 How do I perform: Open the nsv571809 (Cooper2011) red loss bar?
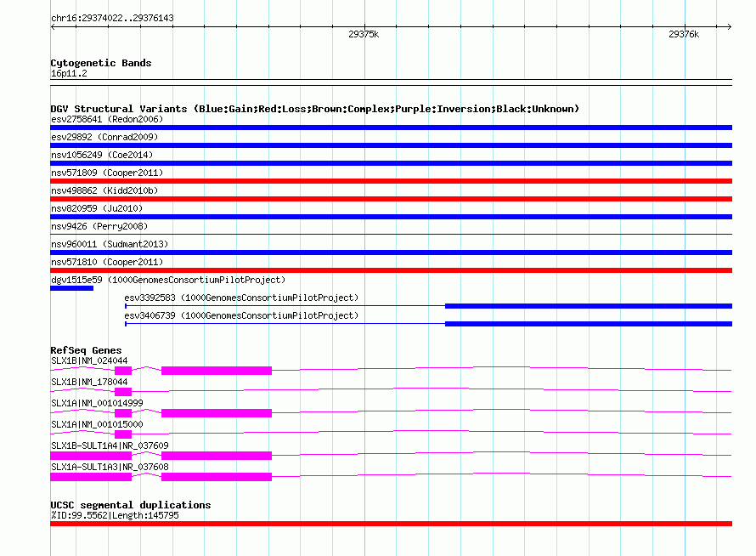coord(391,181)
